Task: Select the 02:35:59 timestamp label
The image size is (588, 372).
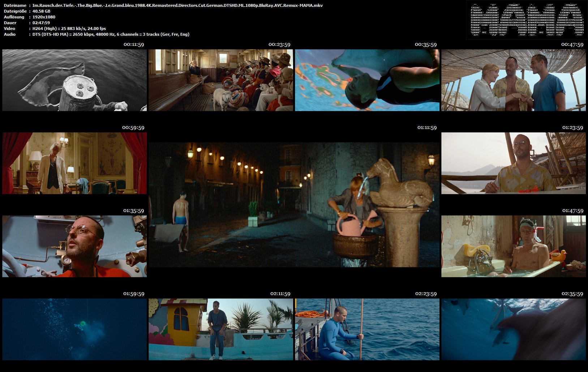Action: pyautogui.click(x=572, y=294)
